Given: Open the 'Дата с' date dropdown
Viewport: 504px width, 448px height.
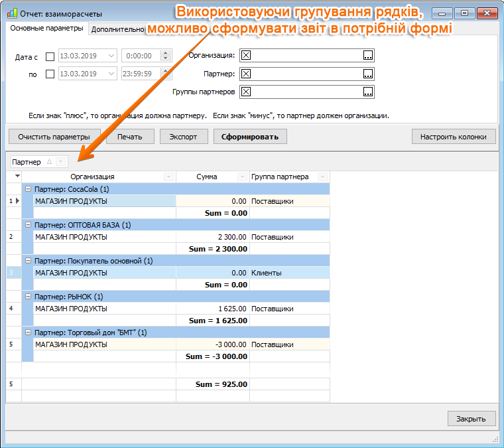Looking at the screenshot, I should [111, 56].
